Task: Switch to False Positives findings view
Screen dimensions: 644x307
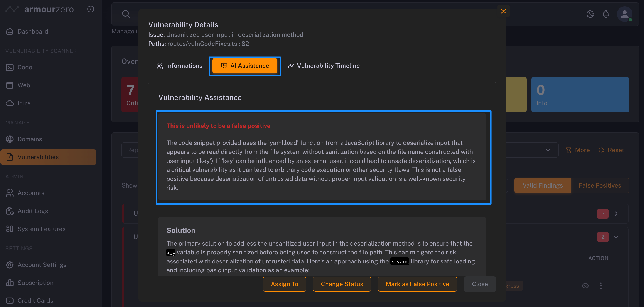Action: pyautogui.click(x=600, y=185)
